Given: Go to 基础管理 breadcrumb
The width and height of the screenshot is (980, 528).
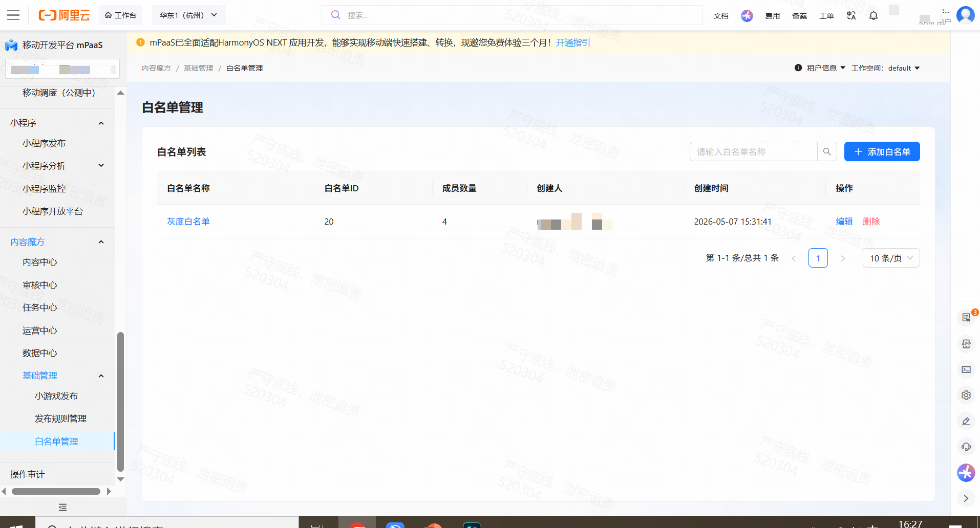Looking at the screenshot, I should (199, 68).
